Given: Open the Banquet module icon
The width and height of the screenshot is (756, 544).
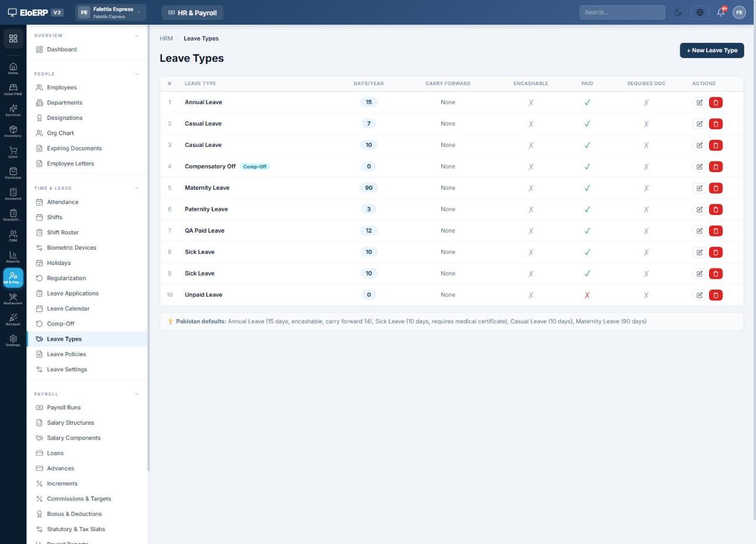Looking at the screenshot, I should click(13, 320).
